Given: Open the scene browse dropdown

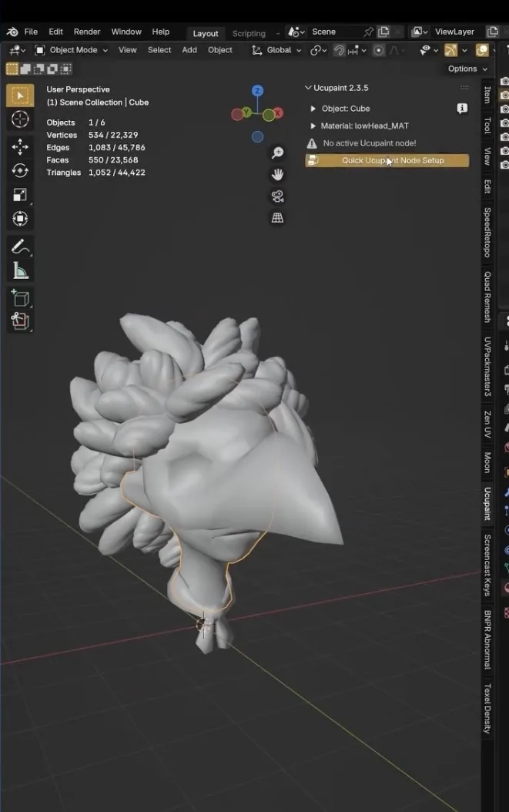Looking at the screenshot, I should tap(296, 32).
